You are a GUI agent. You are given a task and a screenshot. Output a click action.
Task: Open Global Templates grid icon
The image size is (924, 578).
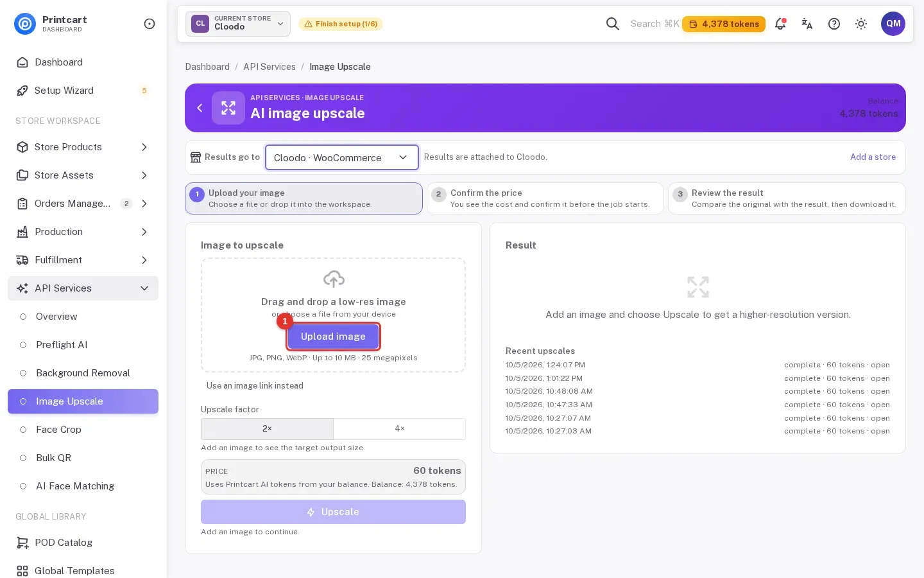point(22,571)
